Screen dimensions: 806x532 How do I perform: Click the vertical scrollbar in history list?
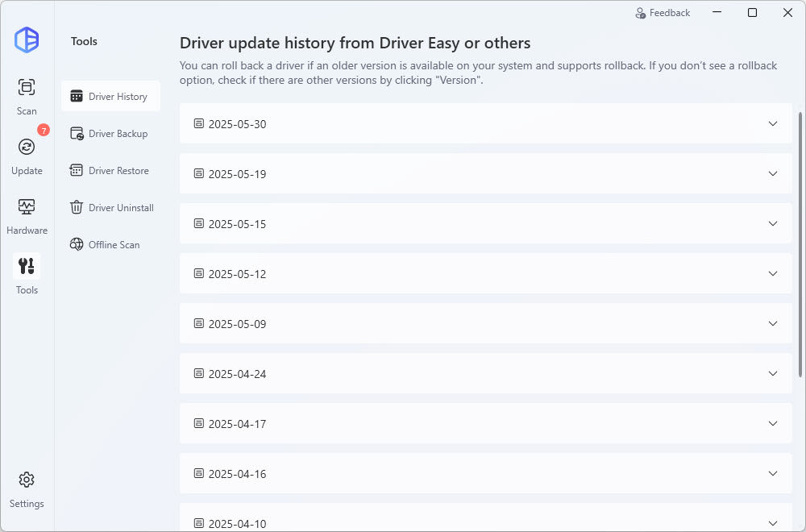(800, 242)
